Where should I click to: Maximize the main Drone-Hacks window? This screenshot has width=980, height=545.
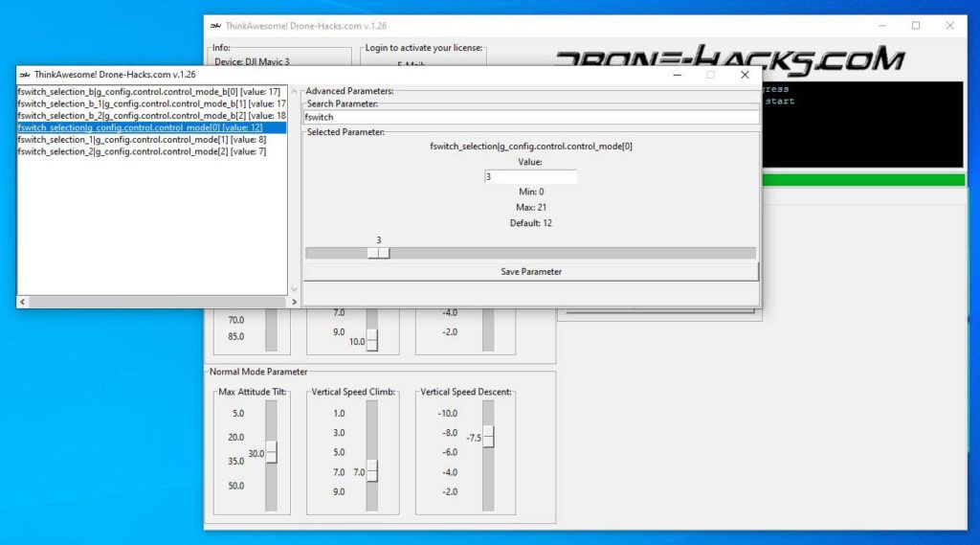pyautogui.click(x=916, y=26)
